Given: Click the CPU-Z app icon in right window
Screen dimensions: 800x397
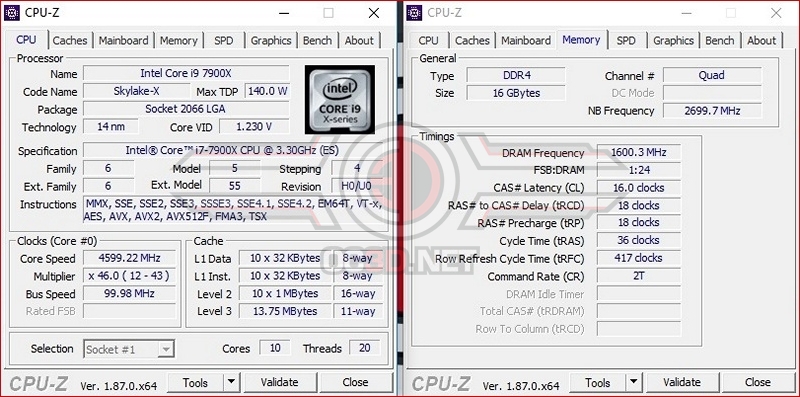Looking at the screenshot, I should [414, 13].
